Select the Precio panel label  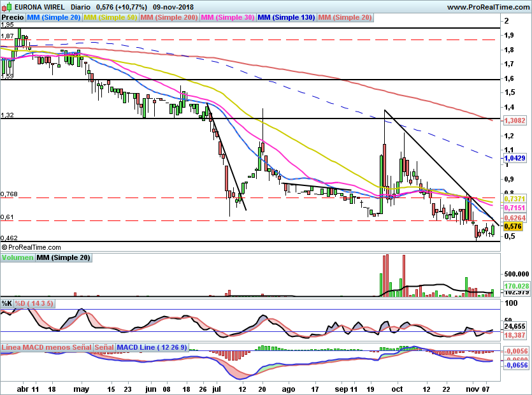coord(13,17)
